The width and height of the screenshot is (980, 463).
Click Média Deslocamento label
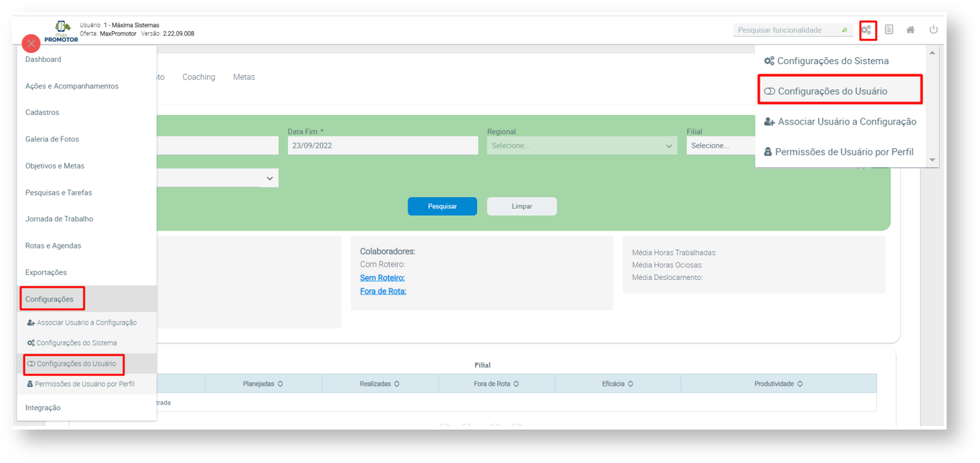click(x=667, y=278)
